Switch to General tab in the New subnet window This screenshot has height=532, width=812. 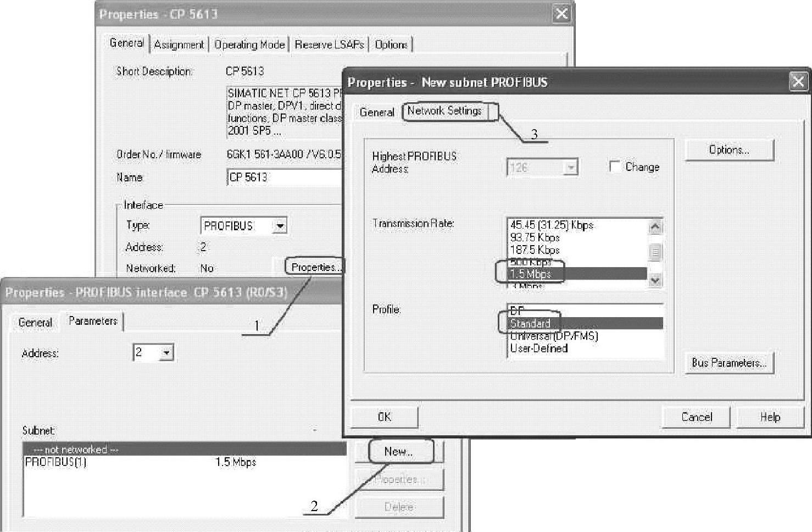(377, 112)
